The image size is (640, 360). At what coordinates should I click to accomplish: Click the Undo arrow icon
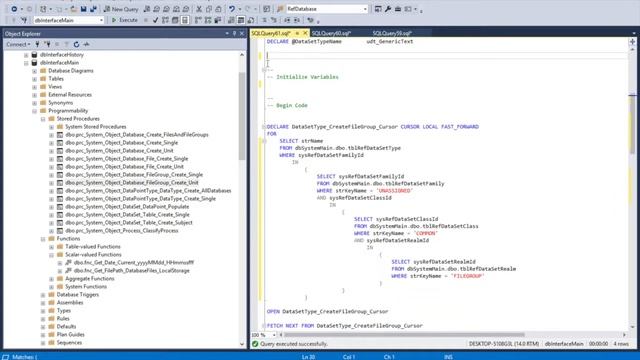(x=231, y=9)
